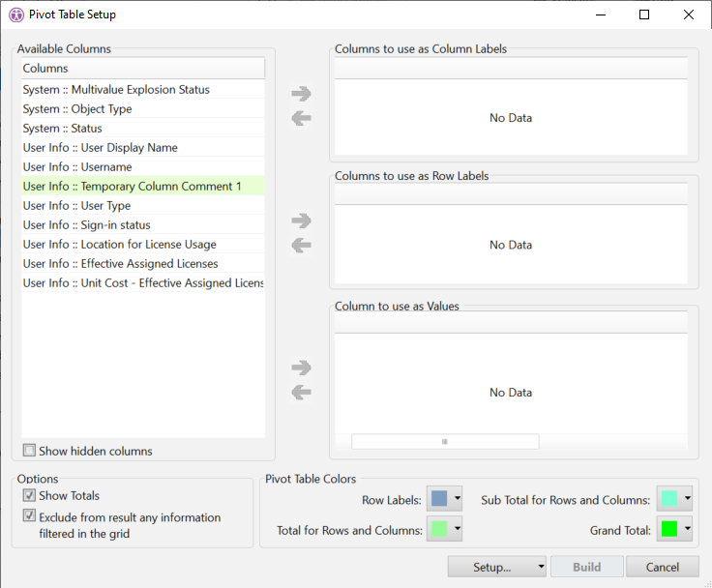Image resolution: width=712 pixels, height=588 pixels.
Task: Click left arrow to remove Row Labels
Action: tap(301, 246)
